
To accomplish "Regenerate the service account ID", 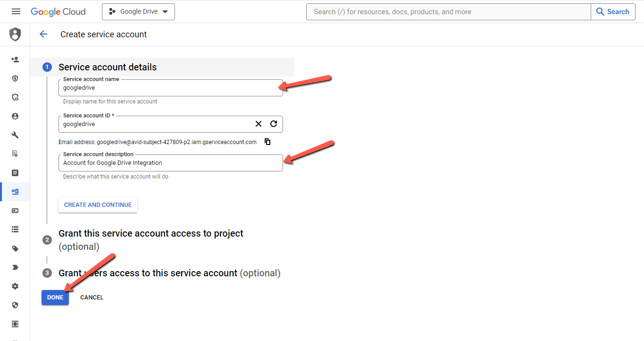I will 274,124.
